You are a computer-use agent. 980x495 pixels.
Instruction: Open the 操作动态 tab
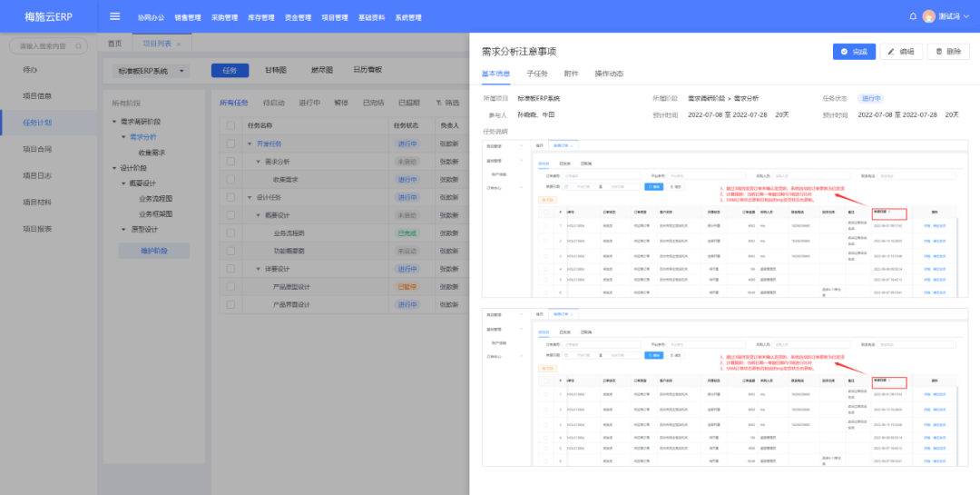click(608, 74)
